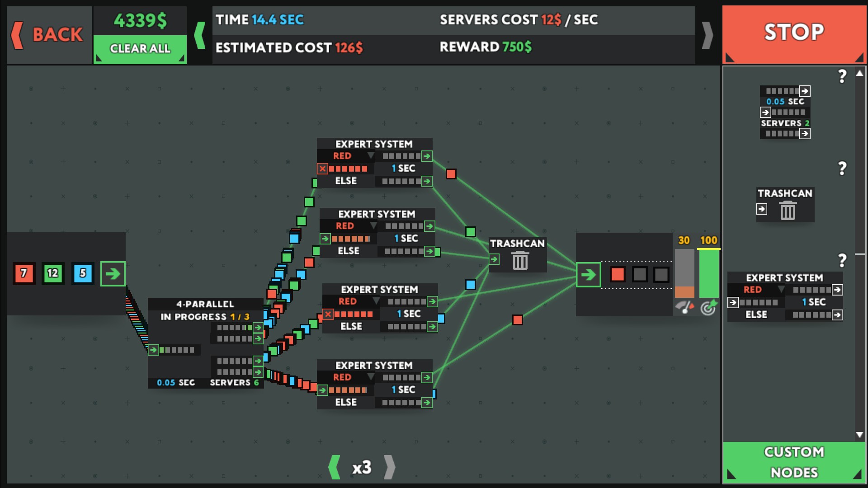Click sidebar Expert System ELSE output port
This screenshot has height=488, width=868.
[x=837, y=315]
